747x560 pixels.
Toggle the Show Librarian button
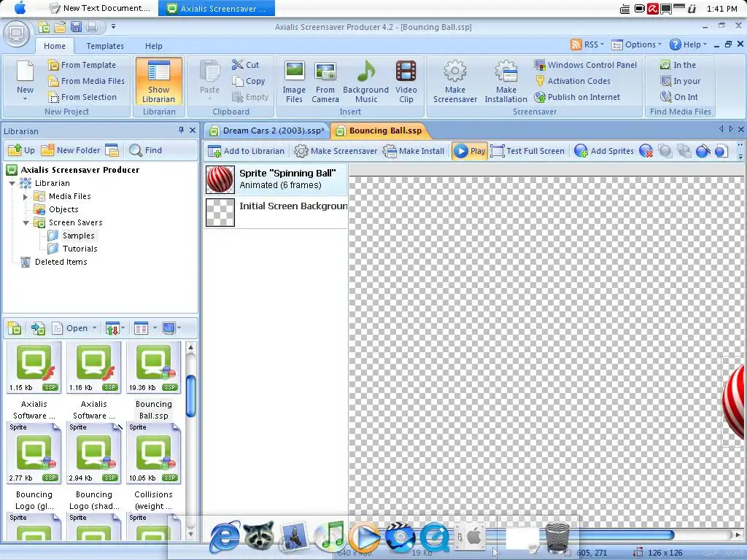(158, 81)
